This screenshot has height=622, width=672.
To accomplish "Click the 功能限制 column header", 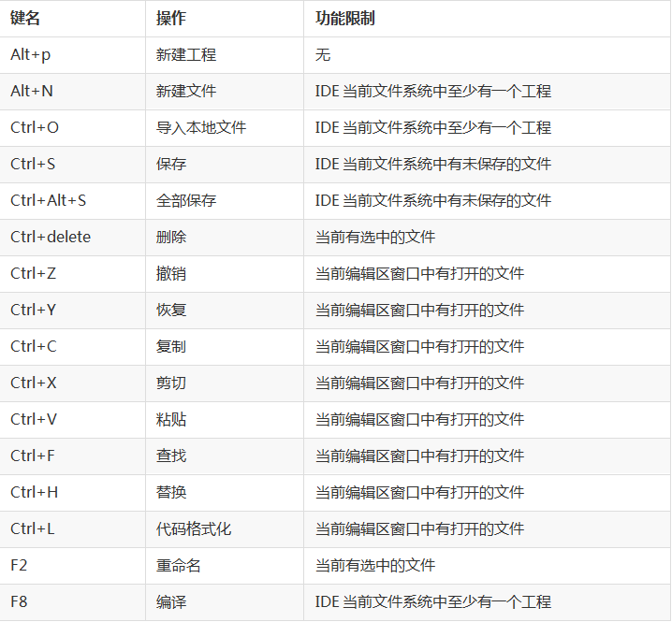I will coord(487,19).
